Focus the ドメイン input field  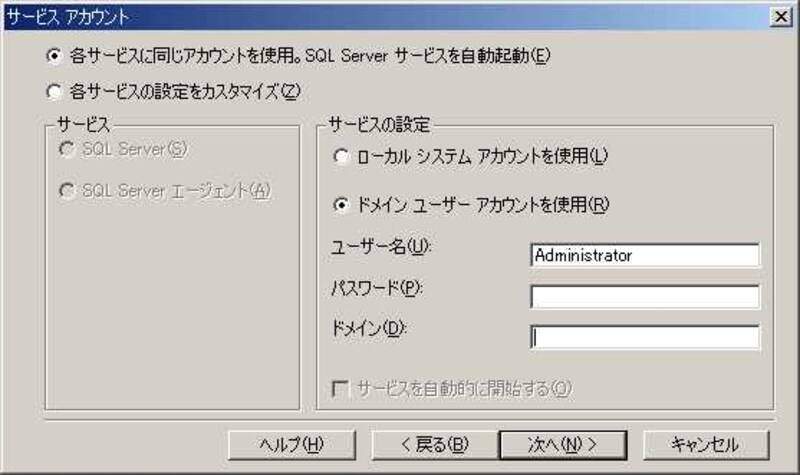click(645, 337)
